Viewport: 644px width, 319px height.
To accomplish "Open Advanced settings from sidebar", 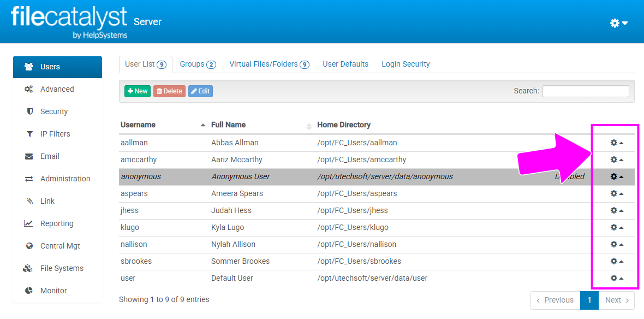I will (x=57, y=89).
